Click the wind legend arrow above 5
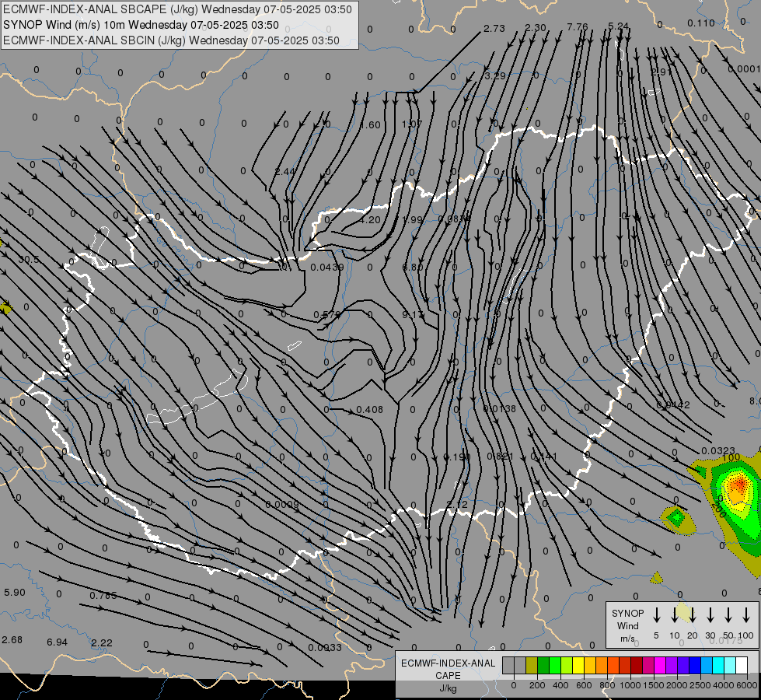This screenshot has height=700, width=761. pyautogui.click(x=656, y=615)
